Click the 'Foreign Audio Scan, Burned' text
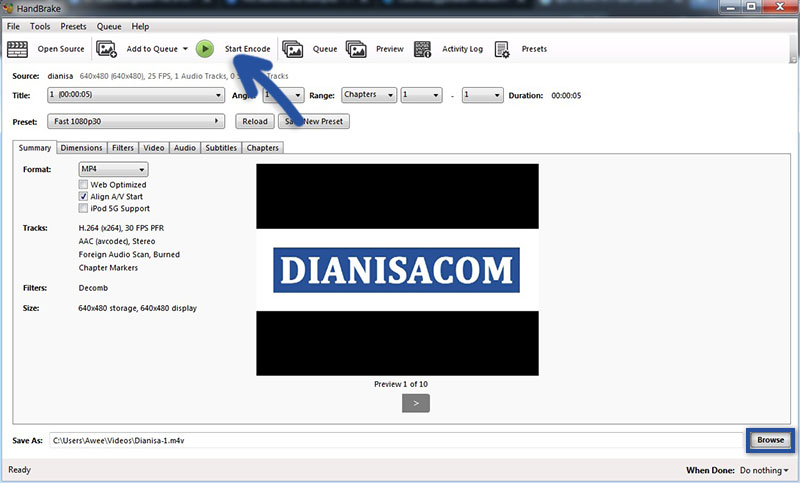800x483 pixels. (x=129, y=255)
